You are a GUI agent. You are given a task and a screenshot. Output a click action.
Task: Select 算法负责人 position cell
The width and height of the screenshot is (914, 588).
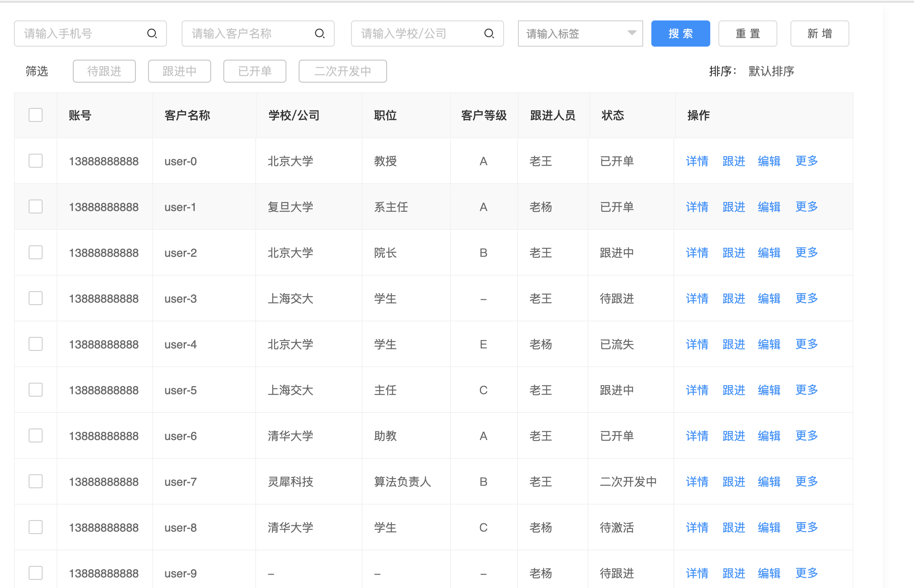tap(403, 482)
